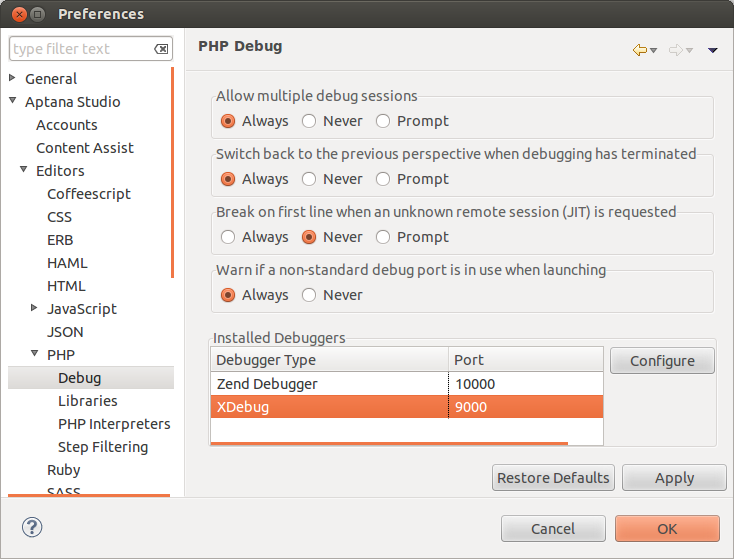Select Never for non-standard port warning
The width and height of the screenshot is (734, 559).
click(310, 295)
